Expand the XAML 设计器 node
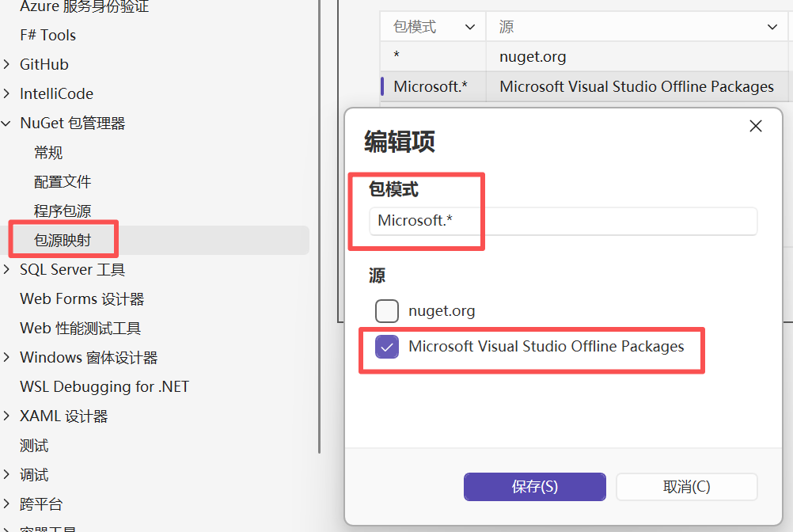 (x=7, y=416)
